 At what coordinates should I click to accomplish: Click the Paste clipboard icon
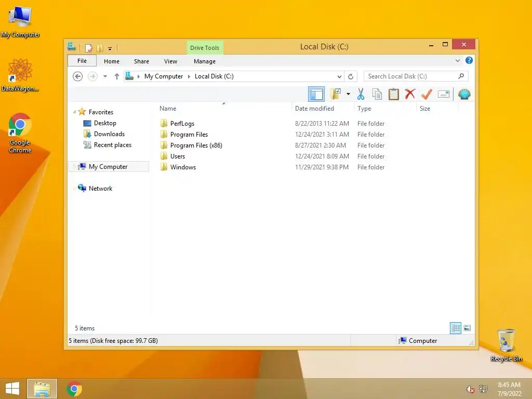click(x=394, y=94)
